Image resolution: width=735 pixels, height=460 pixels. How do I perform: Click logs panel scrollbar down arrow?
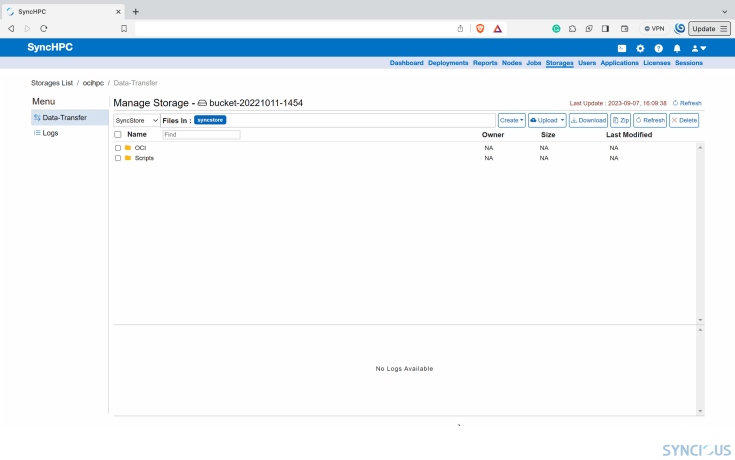click(x=700, y=411)
